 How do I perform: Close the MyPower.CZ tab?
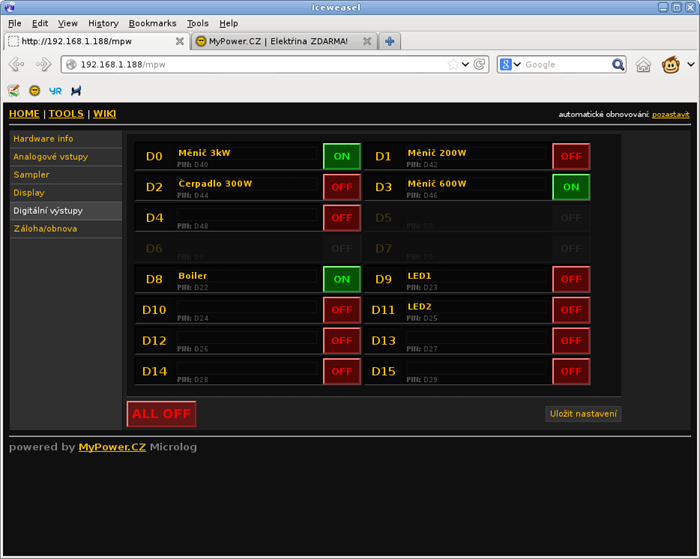point(367,42)
